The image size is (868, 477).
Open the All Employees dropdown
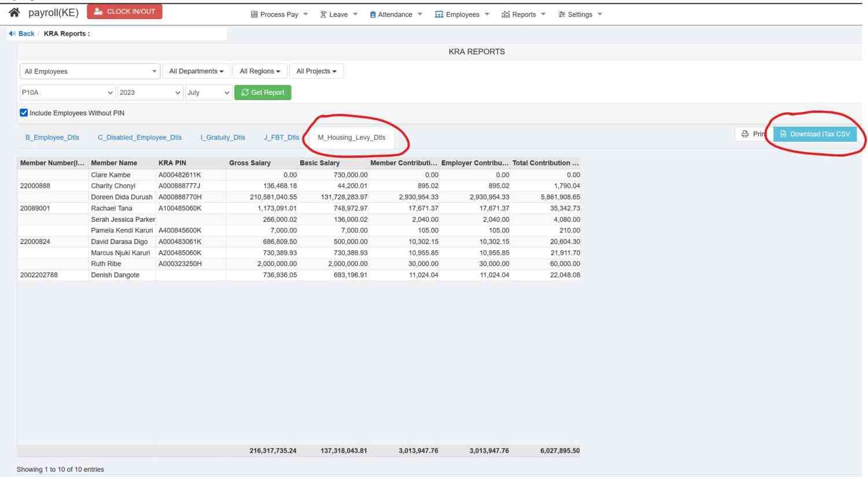pyautogui.click(x=90, y=71)
